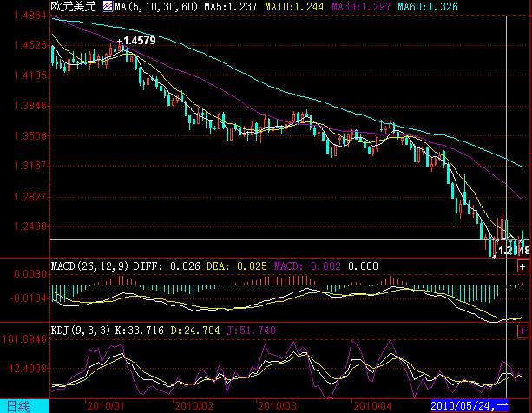Click the 1.2827 price axis label
The image size is (532, 413).
pos(30,197)
